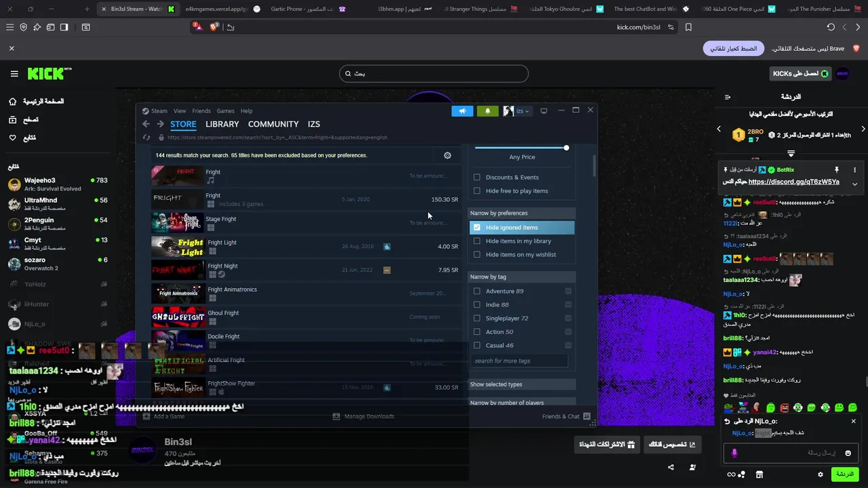868x488 pixels.
Task: Previous weekly gifters leaderboard arrow
Action: pos(719,129)
